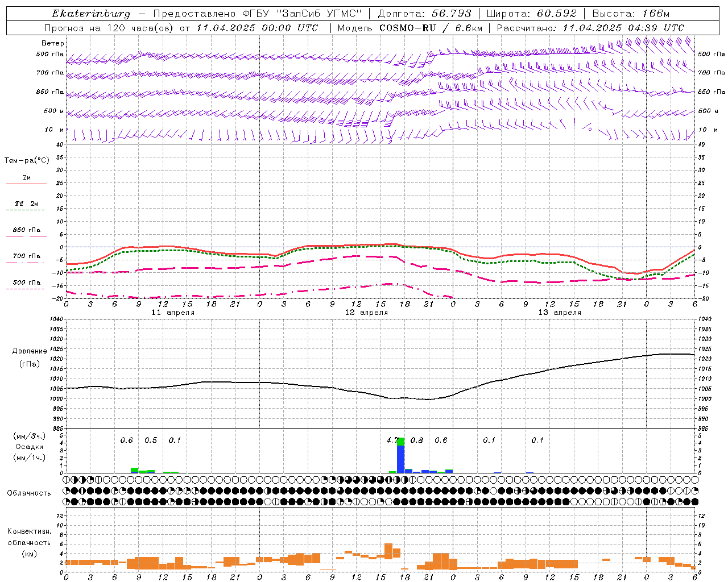Select the '11.04.2025 00:00 UTC' start time
This screenshot has height=582, width=728.
tap(257, 28)
